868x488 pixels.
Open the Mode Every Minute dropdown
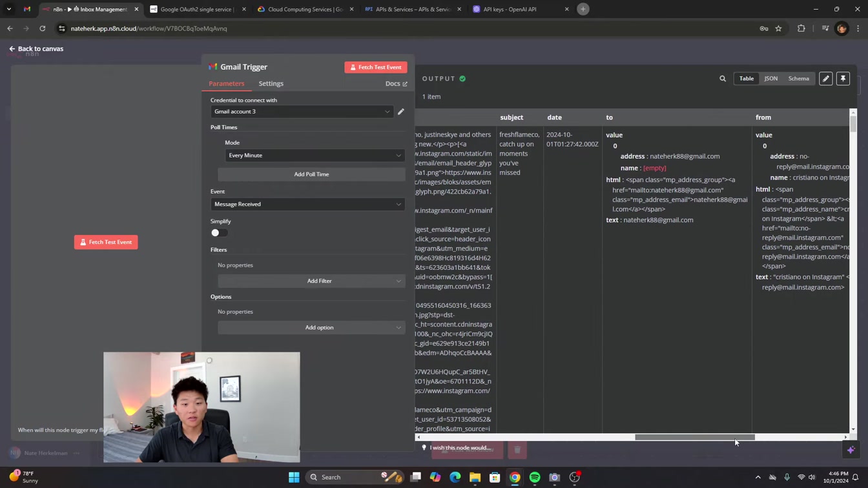pos(314,156)
